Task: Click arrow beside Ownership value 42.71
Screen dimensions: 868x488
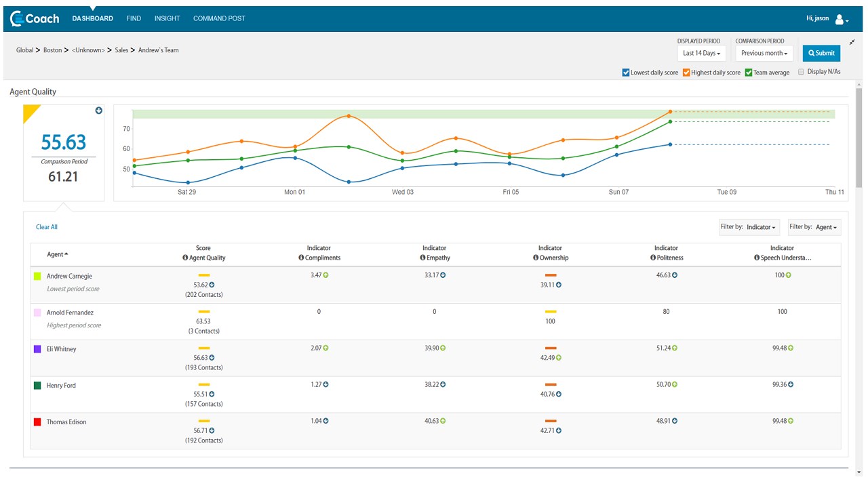Action: point(558,431)
